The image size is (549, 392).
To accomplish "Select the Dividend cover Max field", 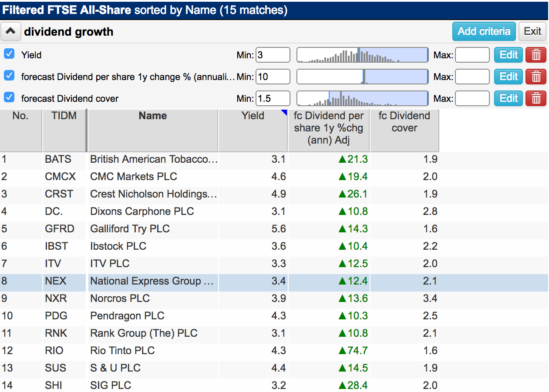I will (472, 98).
